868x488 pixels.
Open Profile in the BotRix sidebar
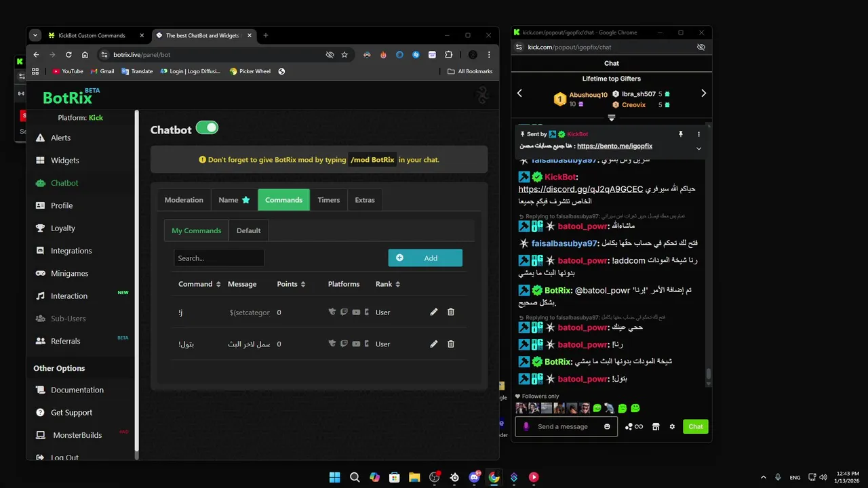[61, 205]
